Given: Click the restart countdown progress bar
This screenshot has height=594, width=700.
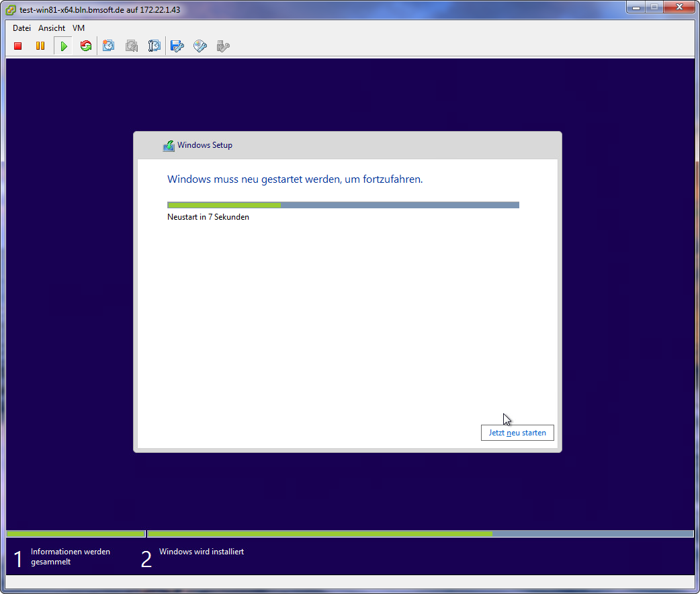Looking at the screenshot, I should [x=343, y=205].
